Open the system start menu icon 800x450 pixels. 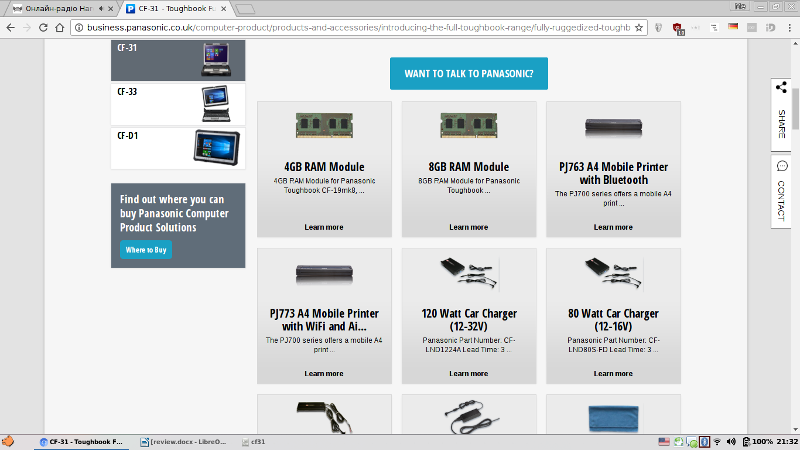pos(8,441)
